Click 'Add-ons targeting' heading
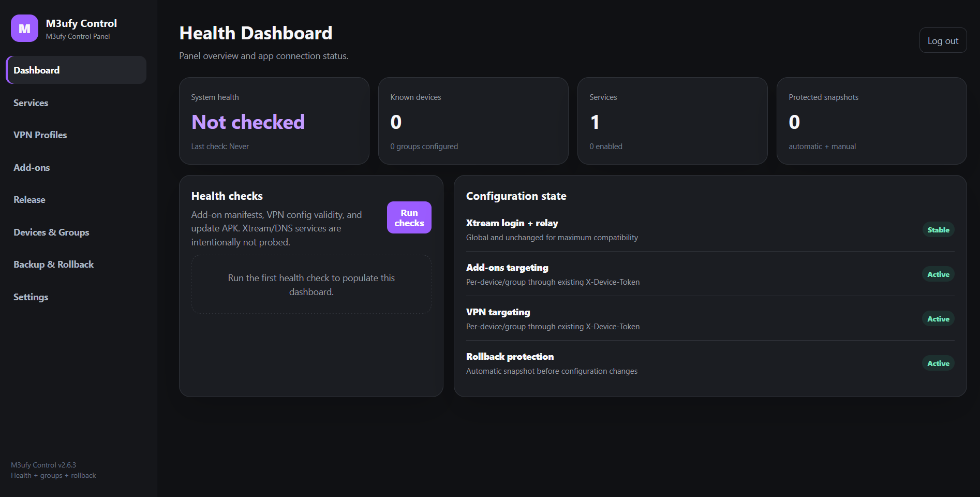The image size is (980, 497). click(507, 268)
